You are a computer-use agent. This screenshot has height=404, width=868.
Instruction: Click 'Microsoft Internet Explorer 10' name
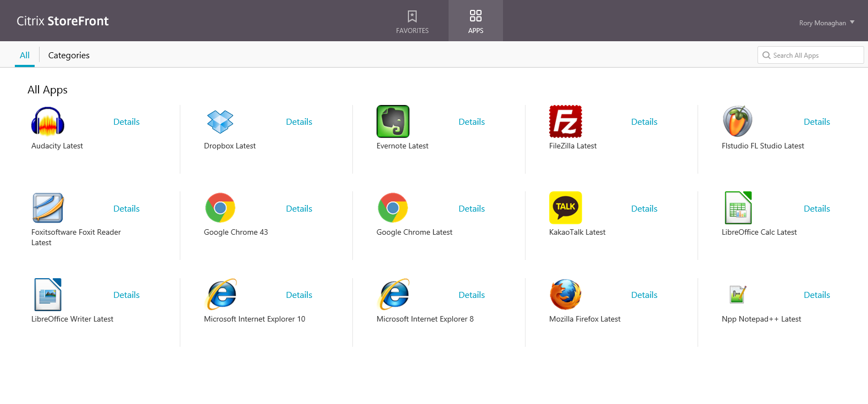pos(255,319)
